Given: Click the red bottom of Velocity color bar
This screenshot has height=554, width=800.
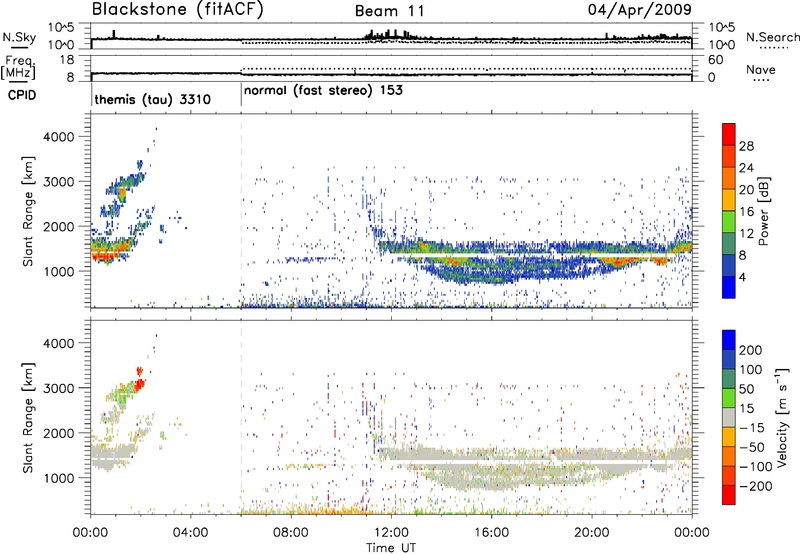Looking at the screenshot, I should point(729,495).
